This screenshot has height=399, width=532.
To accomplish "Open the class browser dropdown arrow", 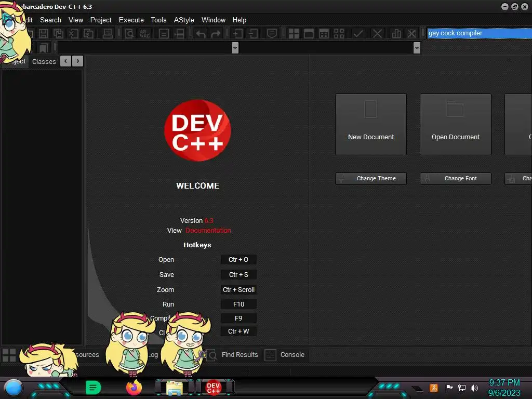I will pyautogui.click(x=235, y=48).
